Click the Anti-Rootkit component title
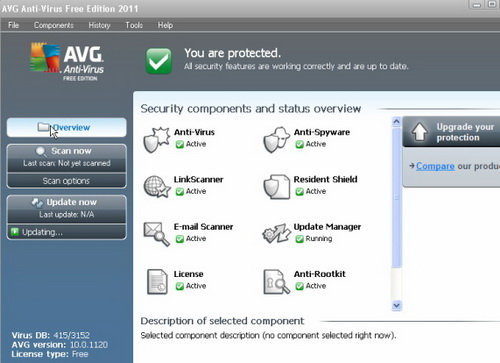 point(320,274)
